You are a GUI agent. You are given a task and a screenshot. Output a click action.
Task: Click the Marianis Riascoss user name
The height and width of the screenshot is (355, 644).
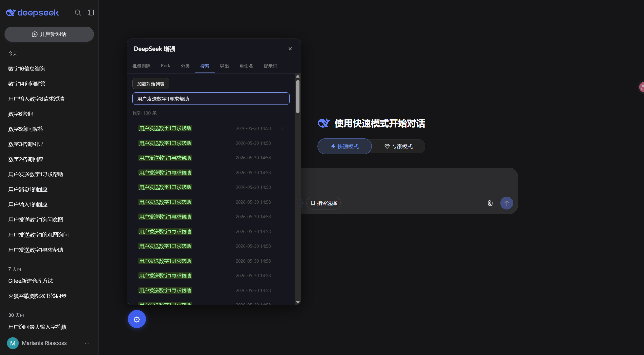(x=44, y=343)
